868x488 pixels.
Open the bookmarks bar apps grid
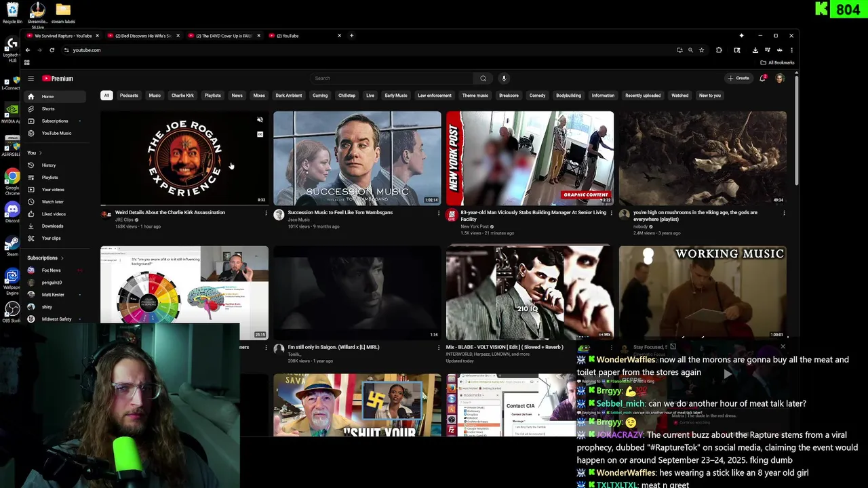tap(27, 62)
